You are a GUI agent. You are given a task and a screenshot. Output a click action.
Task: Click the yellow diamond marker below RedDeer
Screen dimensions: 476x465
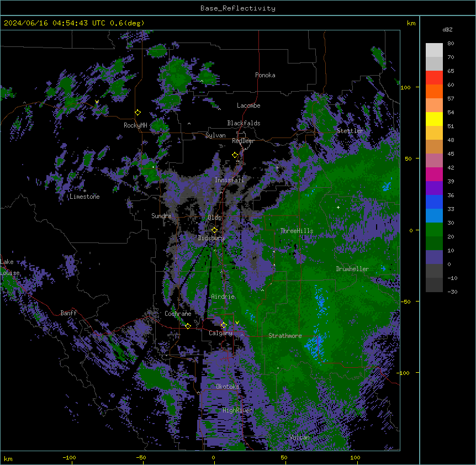[x=235, y=155]
